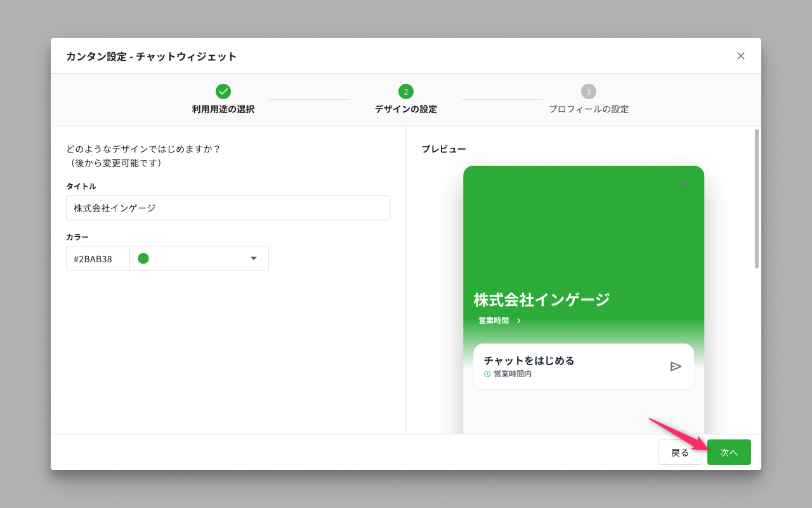
Task: Click the send arrow icon in preview
Action: click(x=676, y=366)
